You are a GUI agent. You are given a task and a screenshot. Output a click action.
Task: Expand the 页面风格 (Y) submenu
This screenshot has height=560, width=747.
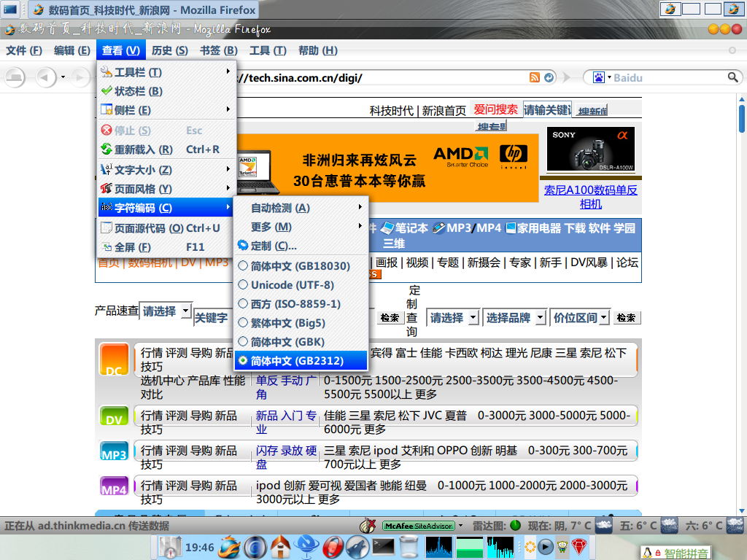(x=166, y=189)
